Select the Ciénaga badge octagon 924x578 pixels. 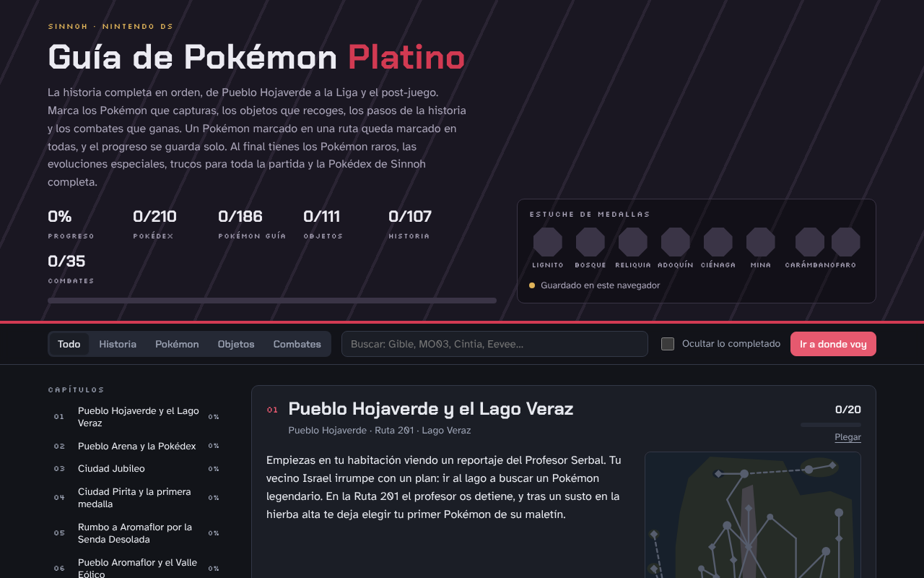pos(718,242)
